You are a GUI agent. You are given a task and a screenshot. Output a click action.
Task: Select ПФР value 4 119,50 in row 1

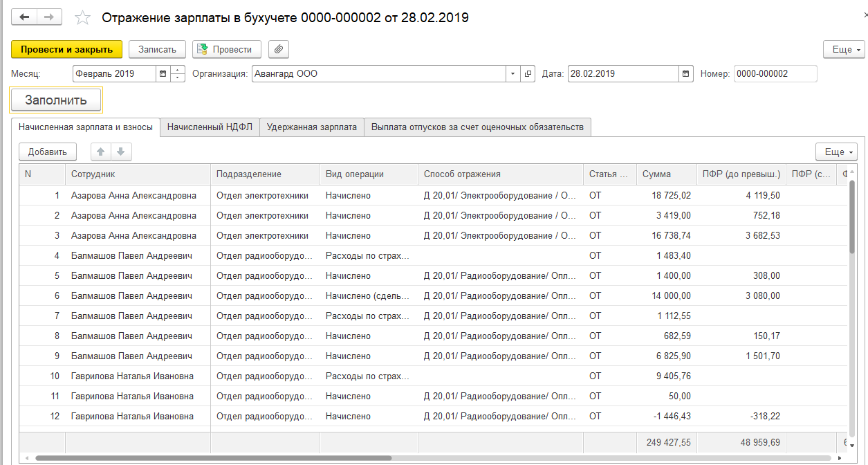(x=763, y=196)
